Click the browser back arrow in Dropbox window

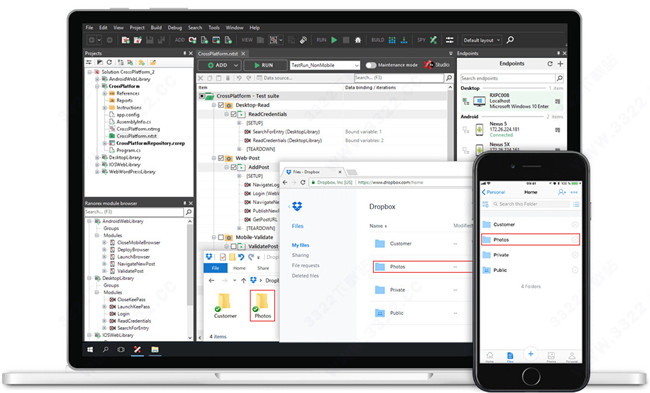[285, 182]
